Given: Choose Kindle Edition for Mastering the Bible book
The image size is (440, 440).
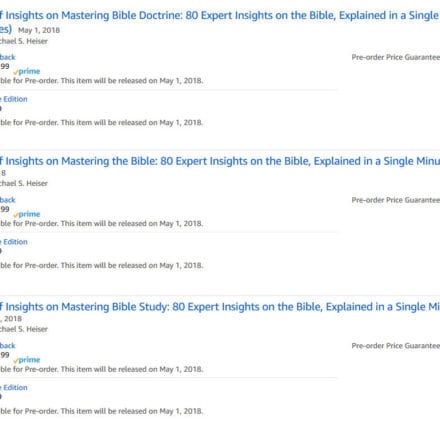Looking at the screenshot, I should 14,242.
